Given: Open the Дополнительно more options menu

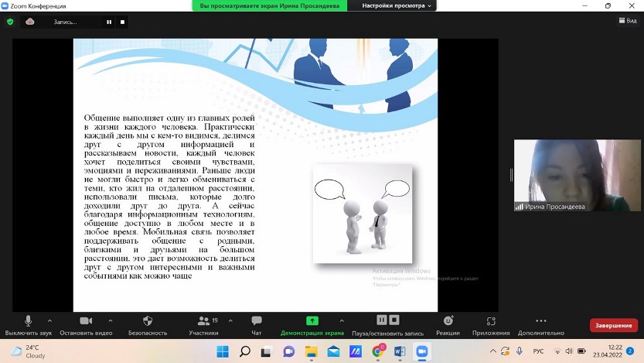Looking at the screenshot, I should (x=541, y=320).
